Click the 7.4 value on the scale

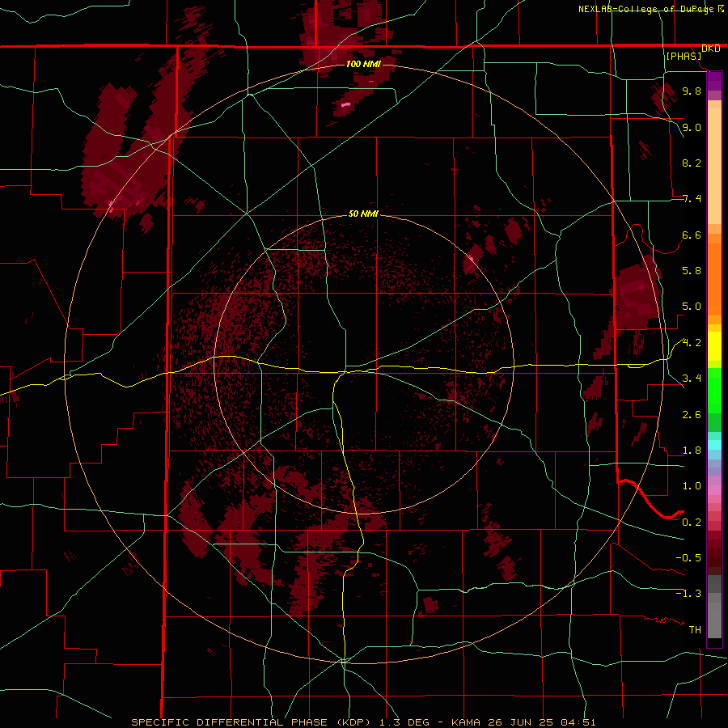pyautogui.click(x=692, y=199)
